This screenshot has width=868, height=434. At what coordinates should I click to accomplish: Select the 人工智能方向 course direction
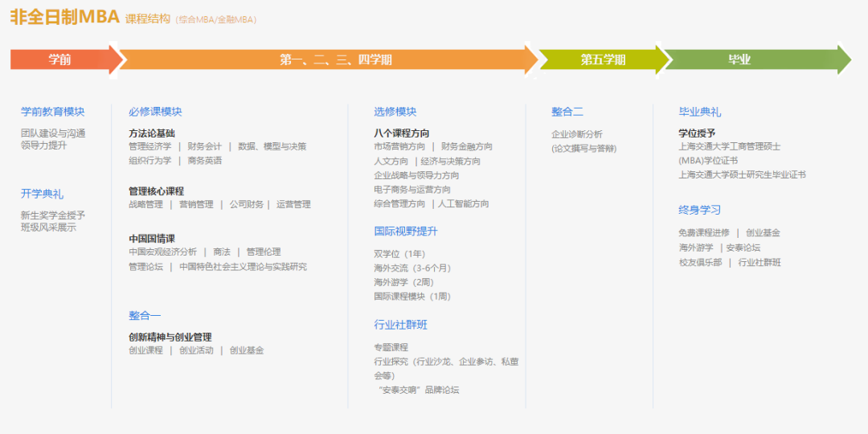[x=463, y=204]
